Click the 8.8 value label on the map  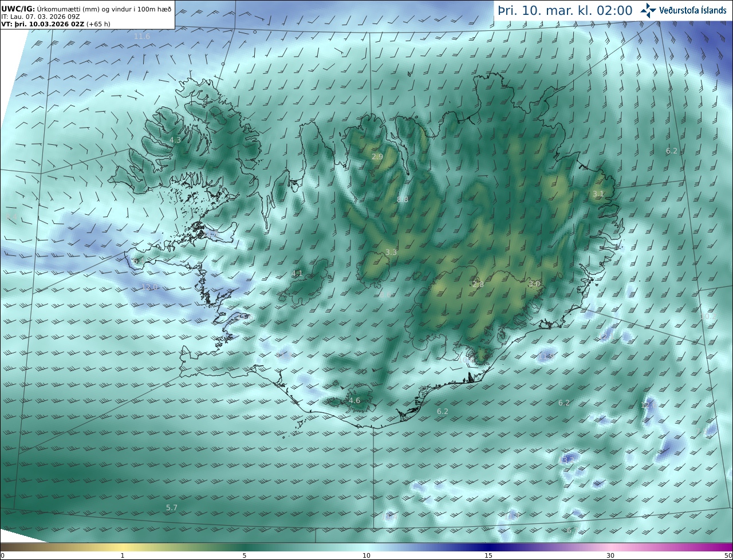403,199
